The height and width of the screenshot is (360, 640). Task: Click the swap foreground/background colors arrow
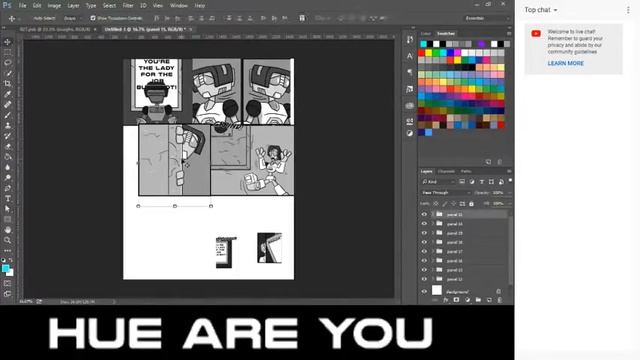click(11, 260)
